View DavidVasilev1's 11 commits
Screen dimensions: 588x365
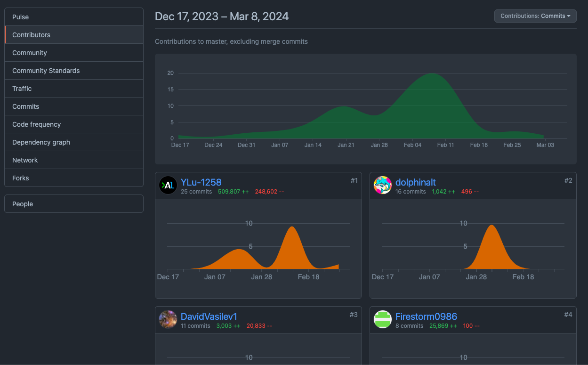tap(195, 326)
